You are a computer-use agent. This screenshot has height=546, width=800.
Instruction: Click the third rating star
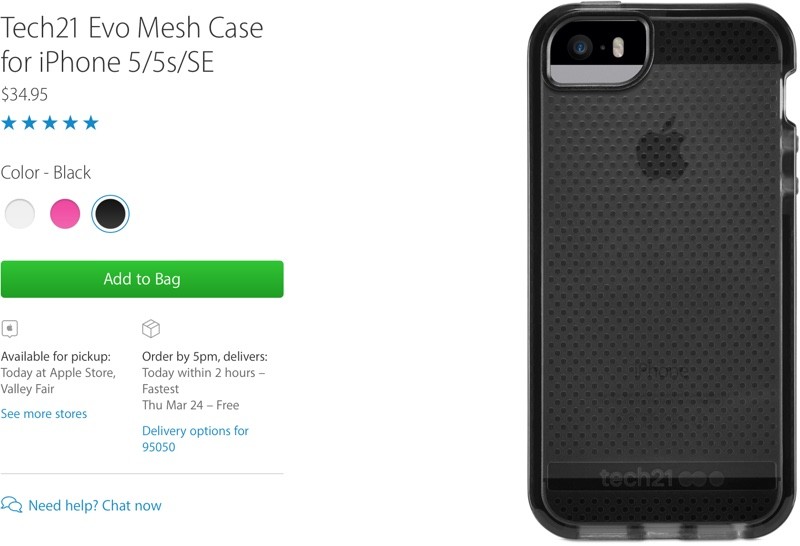tap(50, 122)
